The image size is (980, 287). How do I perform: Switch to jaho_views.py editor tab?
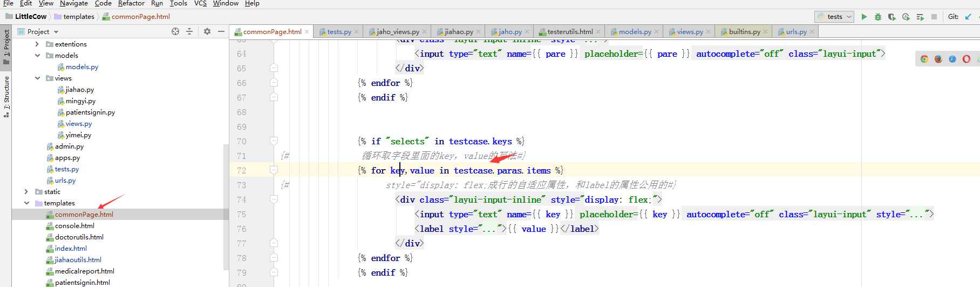(x=398, y=31)
